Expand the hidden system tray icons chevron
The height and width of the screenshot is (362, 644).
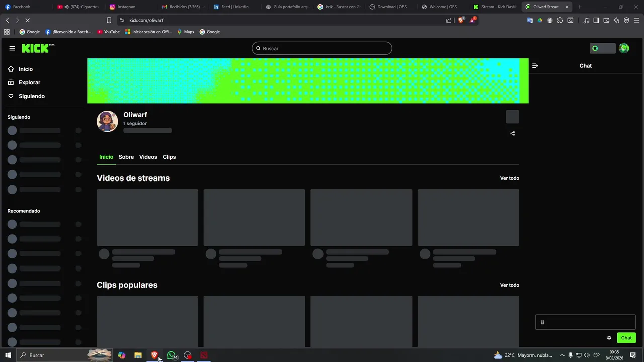(x=562, y=355)
